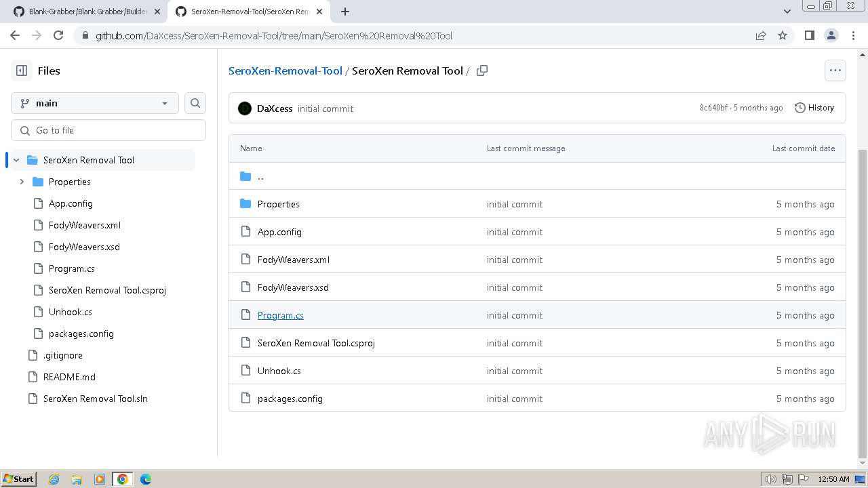The image size is (868, 488).
Task: Open the Windows Start menu
Action: 18,479
